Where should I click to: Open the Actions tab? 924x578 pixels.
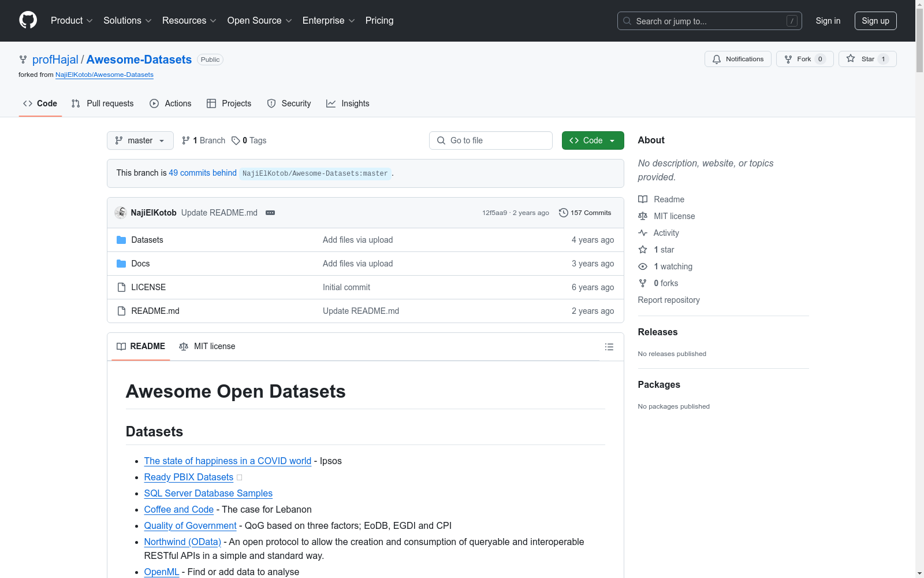[170, 103]
